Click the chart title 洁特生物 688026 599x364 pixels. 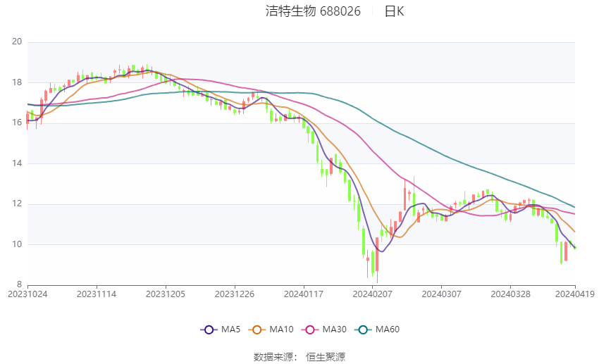click(x=313, y=11)
